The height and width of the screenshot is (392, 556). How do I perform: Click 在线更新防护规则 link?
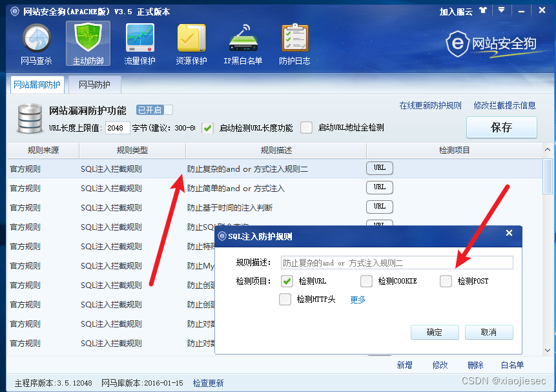pyautogui.click(x=431, y=105)
